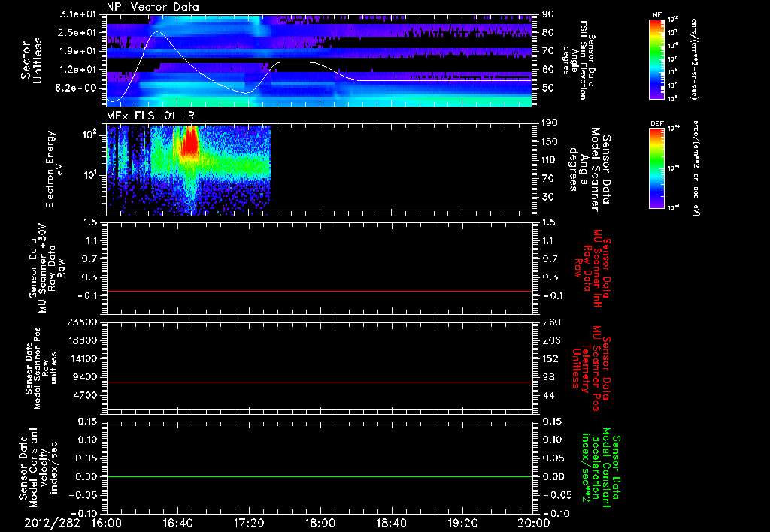Click the 19:20 time axis label
770x532 pixels.
tap(462, 523)
